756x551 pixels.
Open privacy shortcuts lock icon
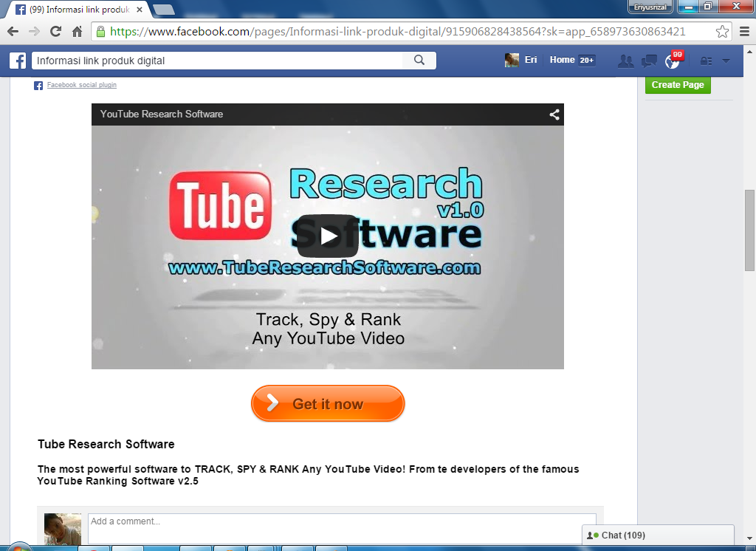pyautogui.click(x=707, y=61)
